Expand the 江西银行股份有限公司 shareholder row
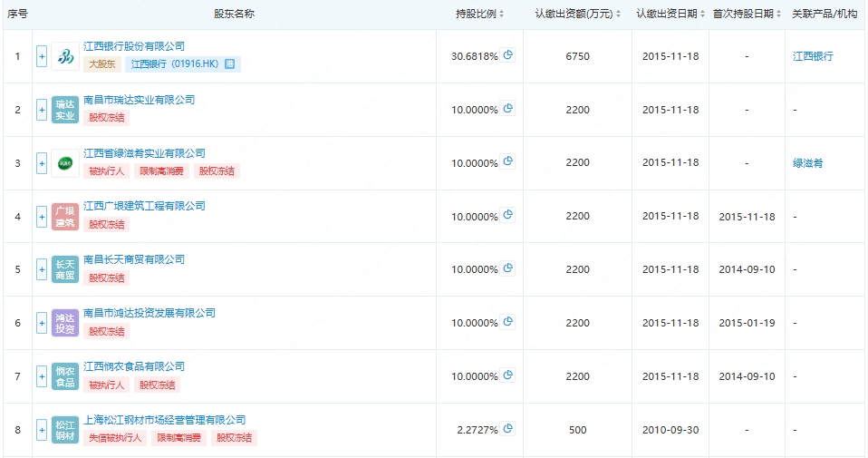The width and height of the screenshot is (868, 458). click(x=42, y=56)
